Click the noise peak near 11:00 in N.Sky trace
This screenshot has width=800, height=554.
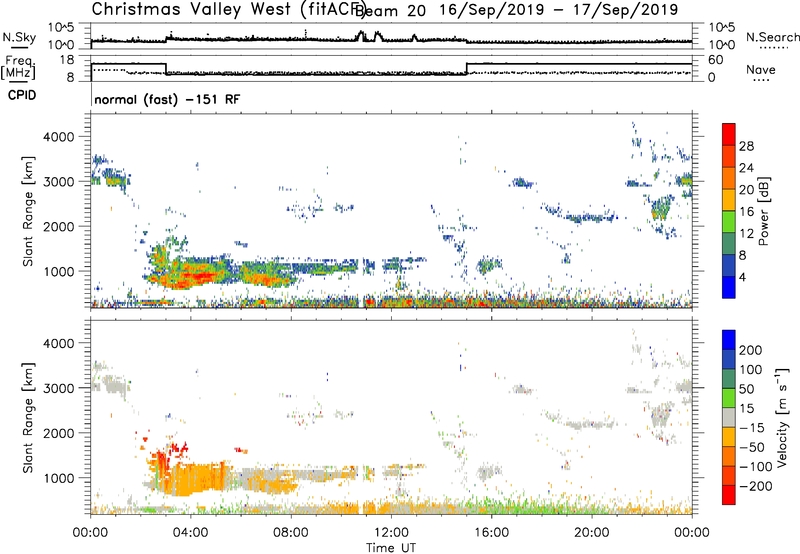361,35
